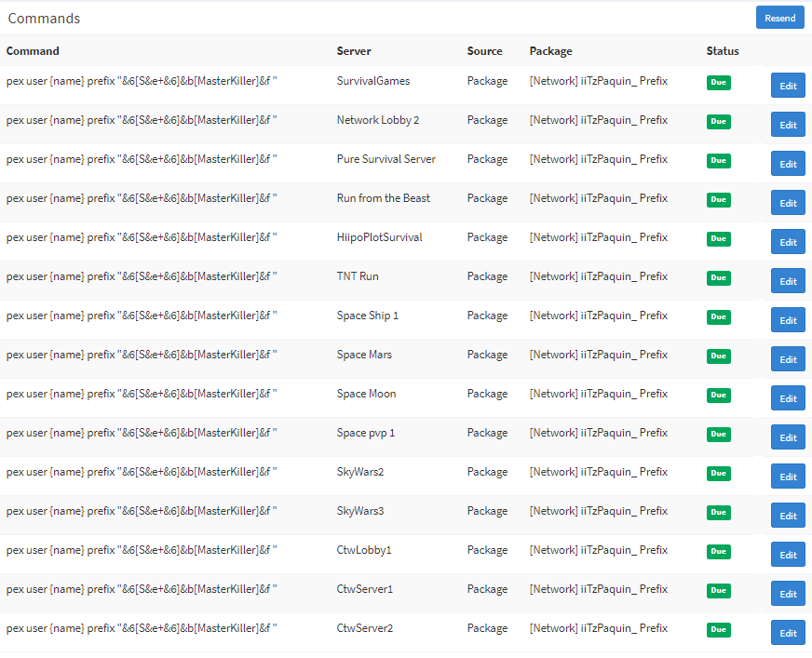Edit the Run from the Beast command
Image resolution: width=812 pixels, height=658 pixels.
[x=788, y=203]
